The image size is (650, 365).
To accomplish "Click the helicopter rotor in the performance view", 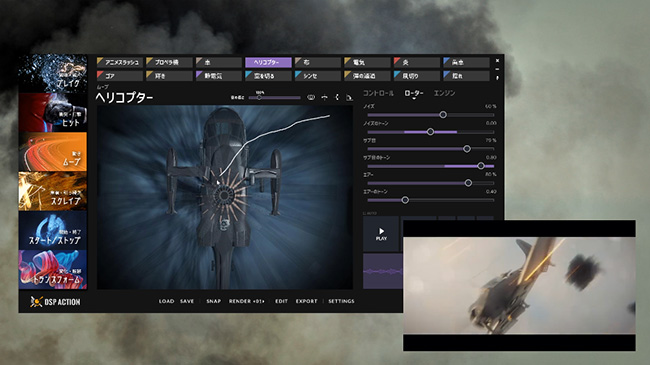I will (224, 195).
